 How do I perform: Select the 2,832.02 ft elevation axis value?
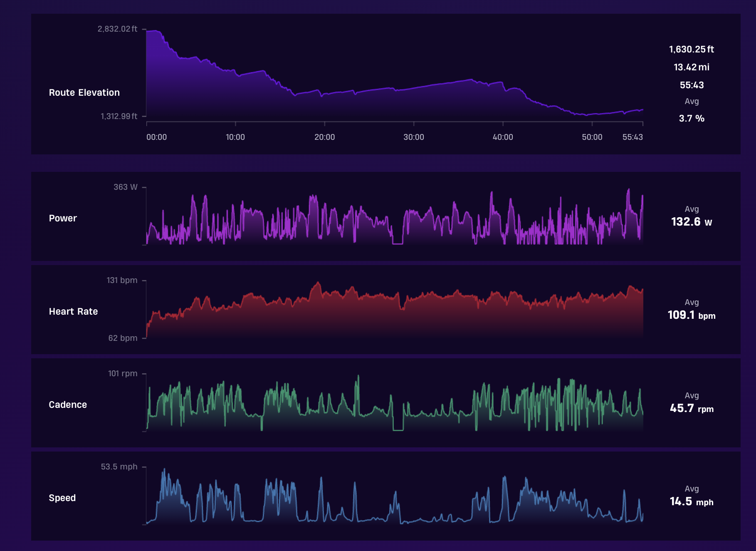[x=117, y=29]
